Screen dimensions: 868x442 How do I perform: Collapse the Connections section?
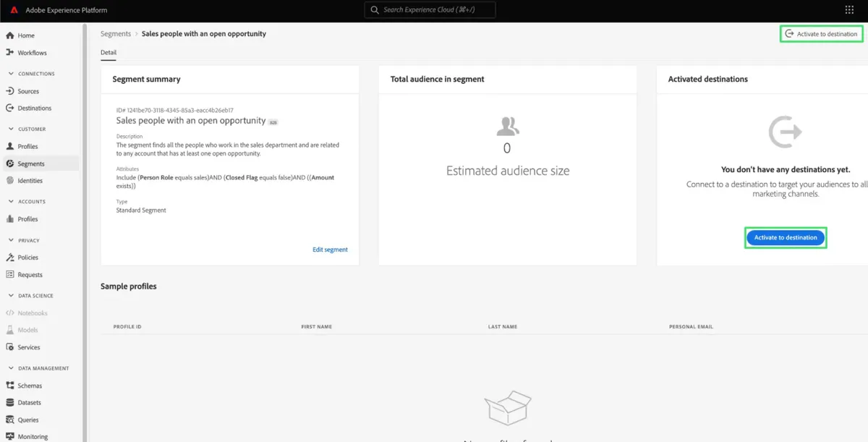tap(11, 74)
